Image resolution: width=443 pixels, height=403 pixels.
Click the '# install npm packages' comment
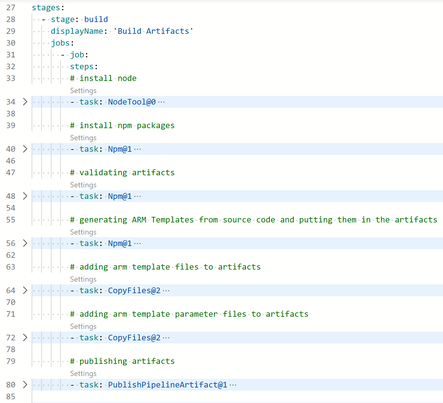122,126
